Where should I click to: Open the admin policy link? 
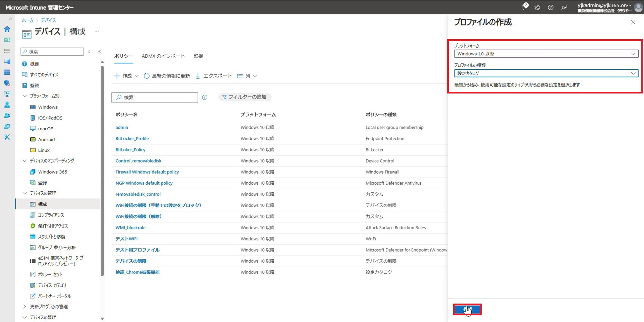click(122, 128)
